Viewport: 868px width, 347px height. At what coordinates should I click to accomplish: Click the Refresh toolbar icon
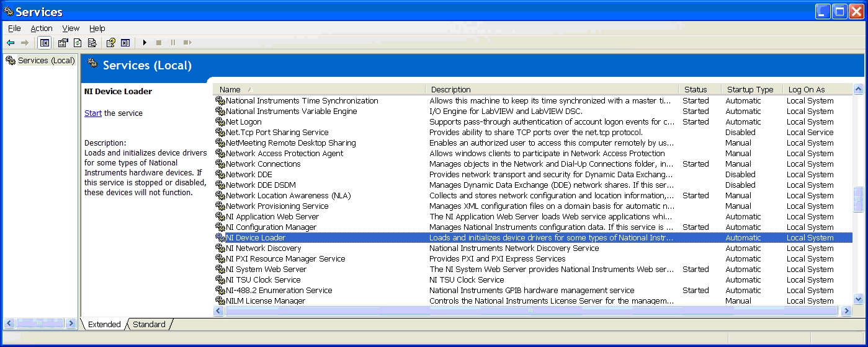(78, 43)
